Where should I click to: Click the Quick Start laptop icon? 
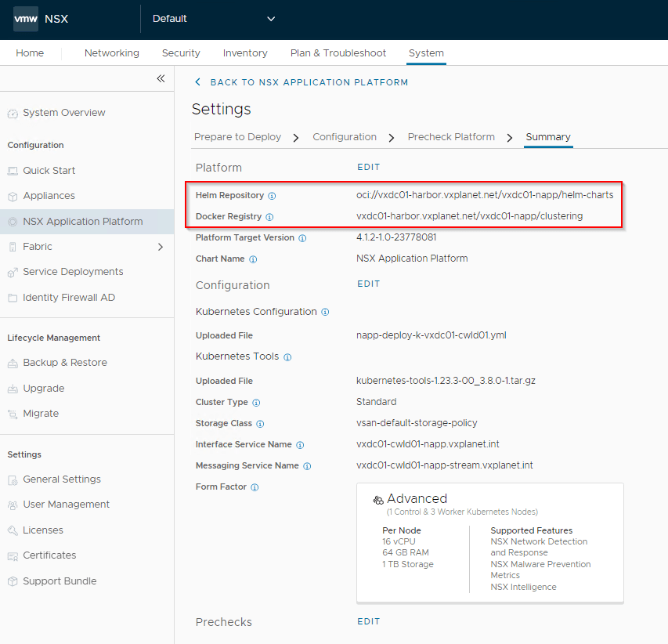13,171
